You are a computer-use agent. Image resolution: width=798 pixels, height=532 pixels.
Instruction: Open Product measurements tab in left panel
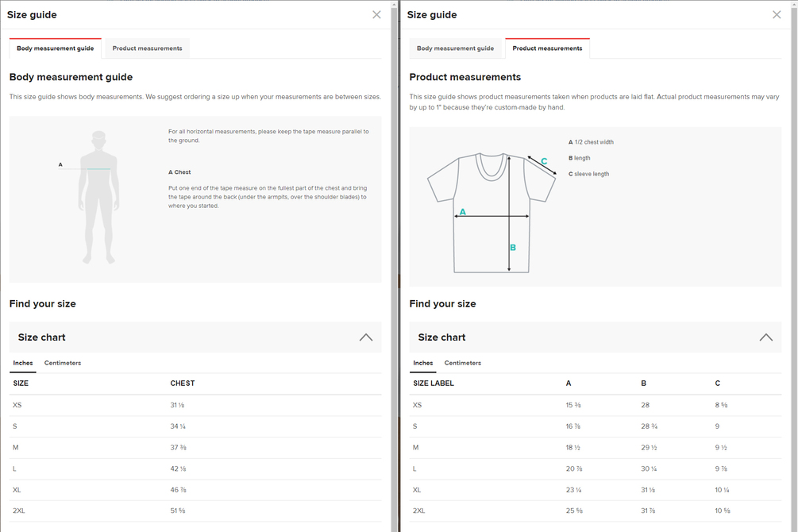coord(147,48)
